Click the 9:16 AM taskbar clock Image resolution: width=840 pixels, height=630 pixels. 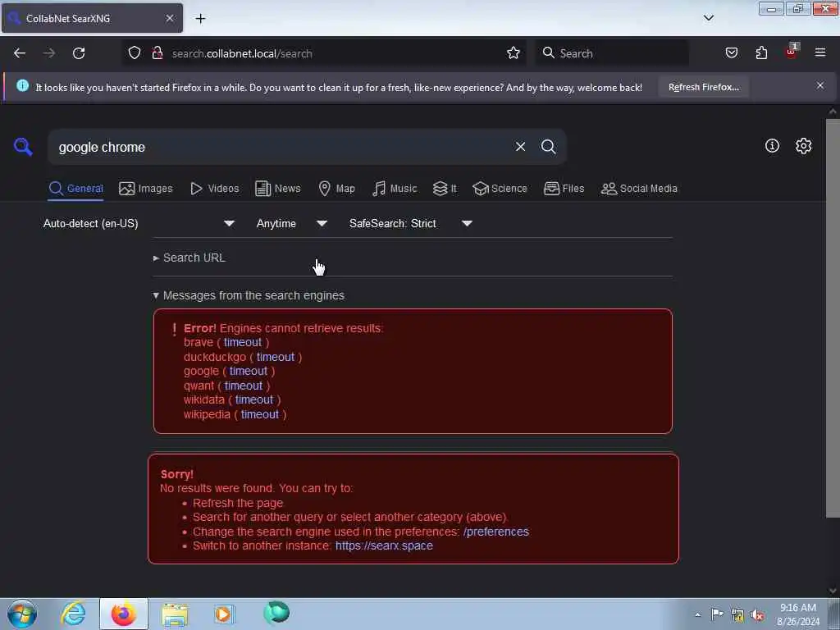click(797, 614)
